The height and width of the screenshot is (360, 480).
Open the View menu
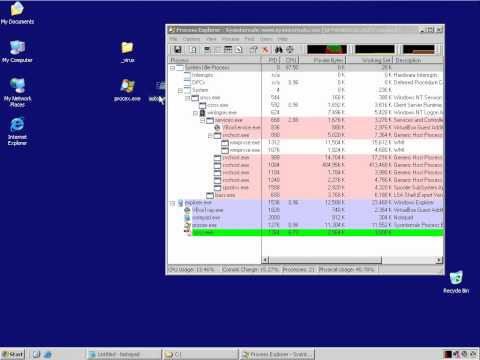coord(211,39)
